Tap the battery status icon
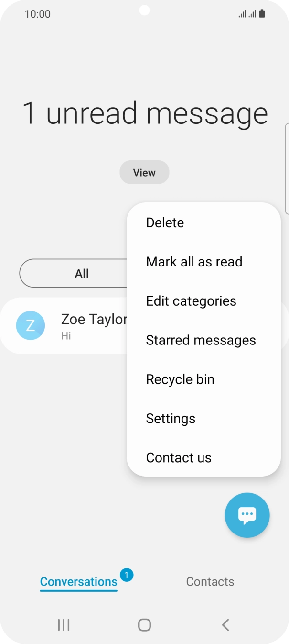This screenshot has height=644, width=289. click(262, 14)
